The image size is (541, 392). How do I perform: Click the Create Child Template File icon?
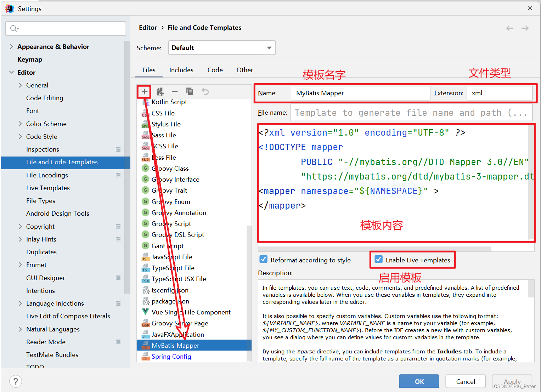[160, 92]
